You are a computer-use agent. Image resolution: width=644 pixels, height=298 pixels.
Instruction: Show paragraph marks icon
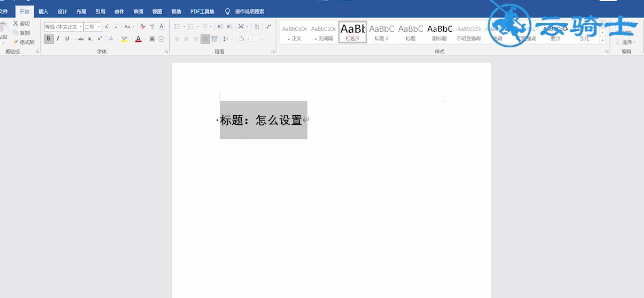point(269,26)
